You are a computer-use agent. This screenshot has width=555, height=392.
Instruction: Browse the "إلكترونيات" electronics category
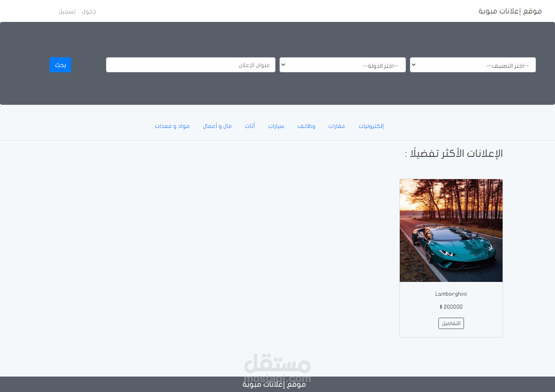371,126
